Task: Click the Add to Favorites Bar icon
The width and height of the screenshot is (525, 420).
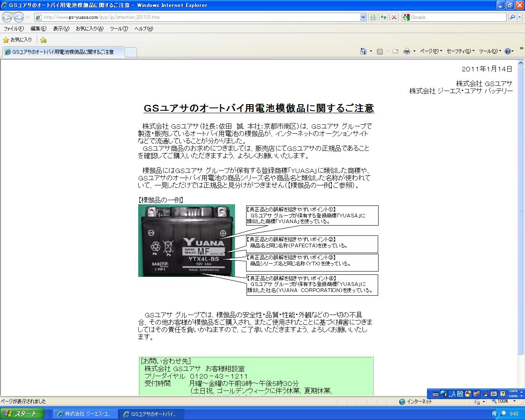Action: [43, 40]
